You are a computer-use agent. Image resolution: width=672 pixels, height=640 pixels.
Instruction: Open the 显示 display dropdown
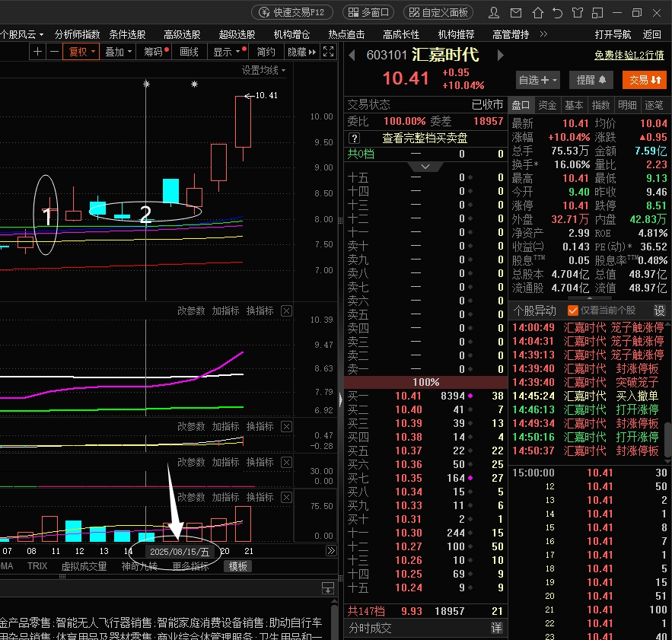[228, 52]
